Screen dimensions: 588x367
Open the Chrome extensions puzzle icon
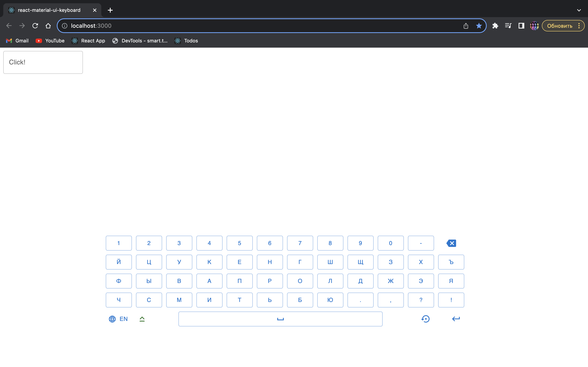click(x=495, y=26)
